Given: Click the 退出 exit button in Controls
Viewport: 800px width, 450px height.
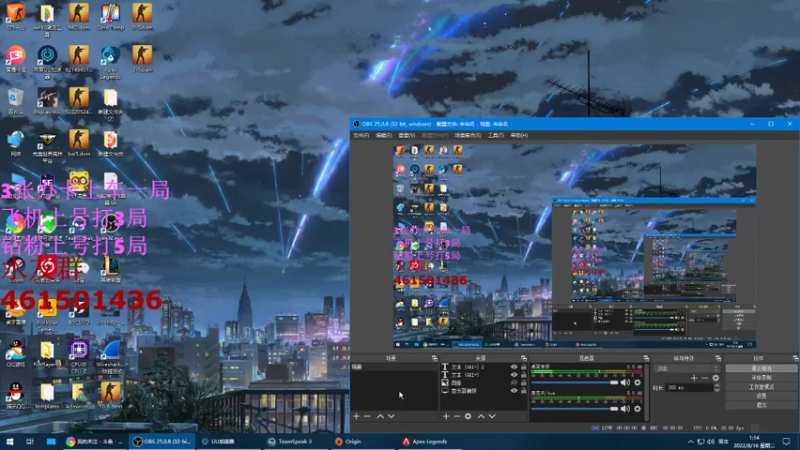Looking at the screenshot, I should pyautogui.click(x=761, y=405).
